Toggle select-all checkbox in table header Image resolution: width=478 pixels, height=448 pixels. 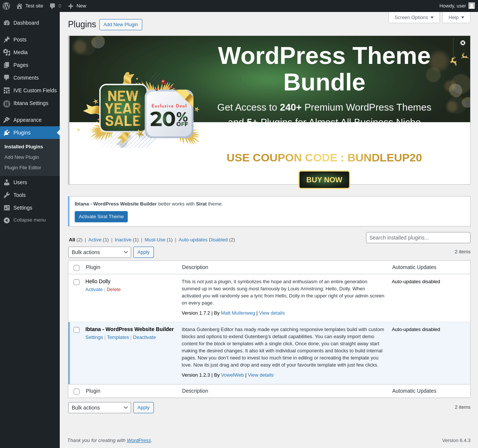point(77,268)
